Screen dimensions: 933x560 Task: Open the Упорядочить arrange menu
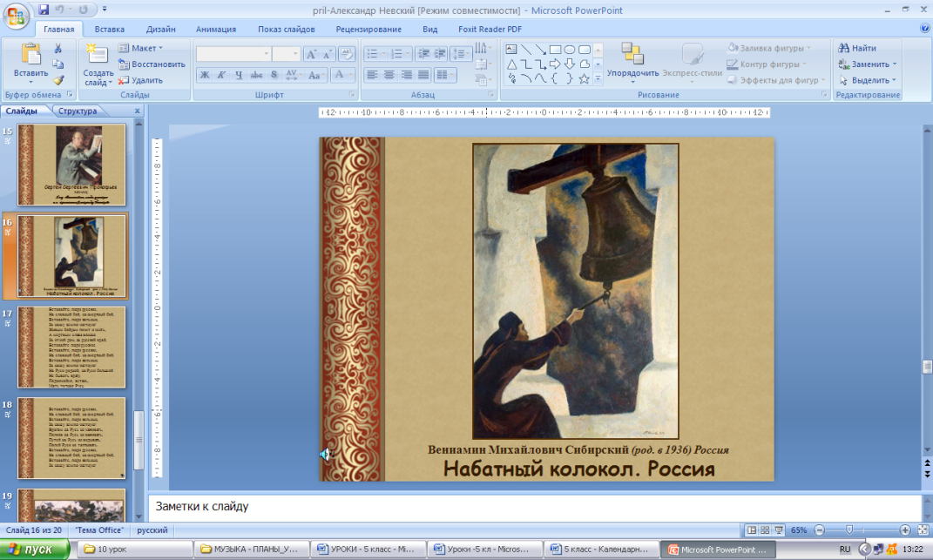632,63
